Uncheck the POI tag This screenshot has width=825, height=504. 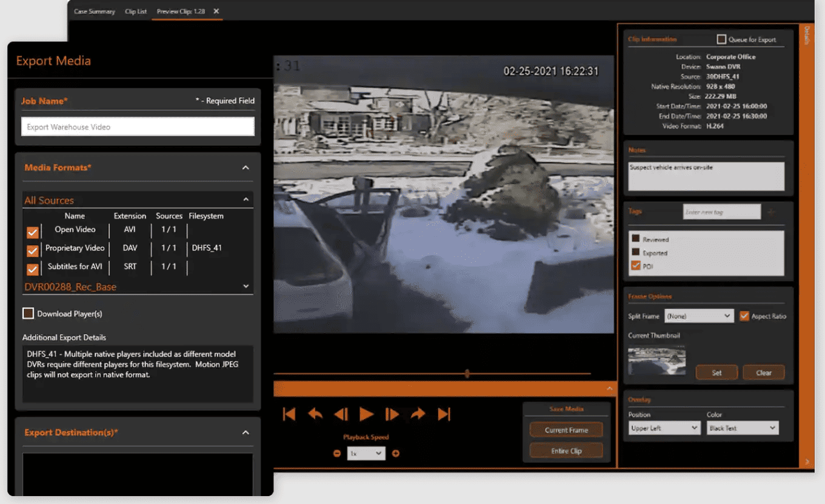(636, 265)
